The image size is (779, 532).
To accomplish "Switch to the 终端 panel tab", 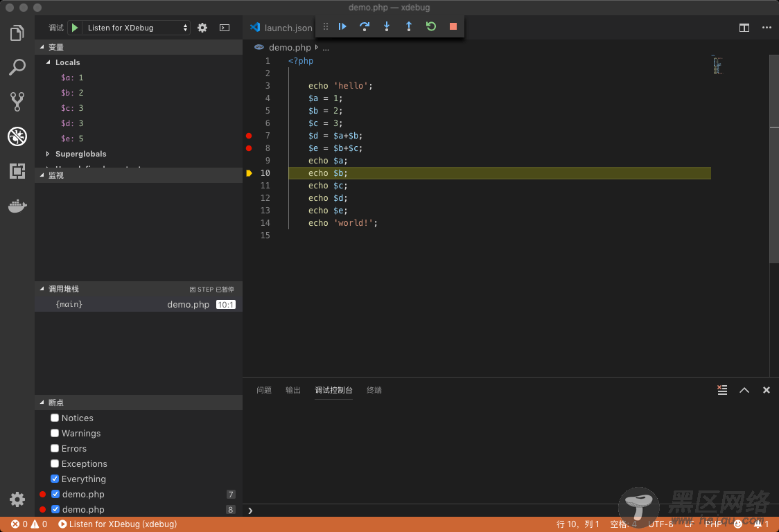I will 374,390.
